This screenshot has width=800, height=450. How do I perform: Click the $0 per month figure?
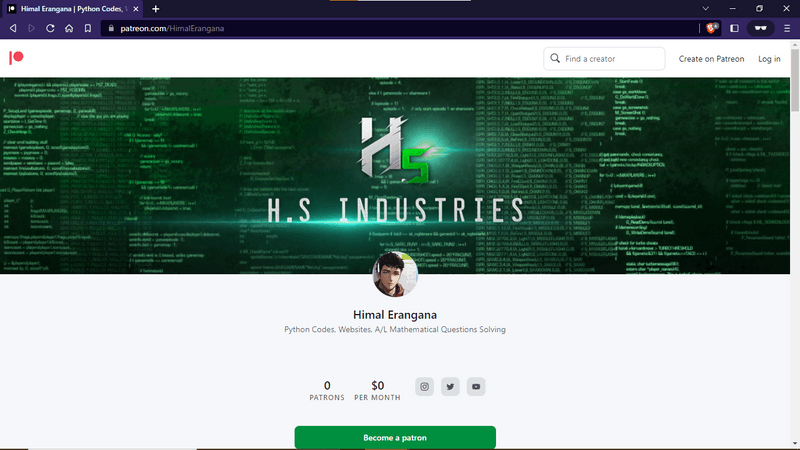click(378, 390)
